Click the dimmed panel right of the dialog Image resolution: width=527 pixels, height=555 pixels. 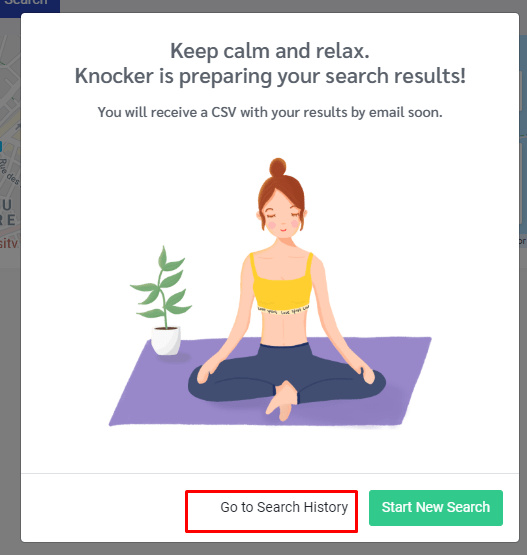(x=523, y=142)
